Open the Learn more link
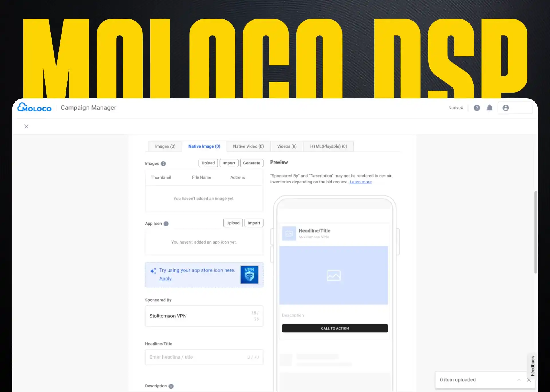This screenshot has width=550, height=392. pos(360,182)
